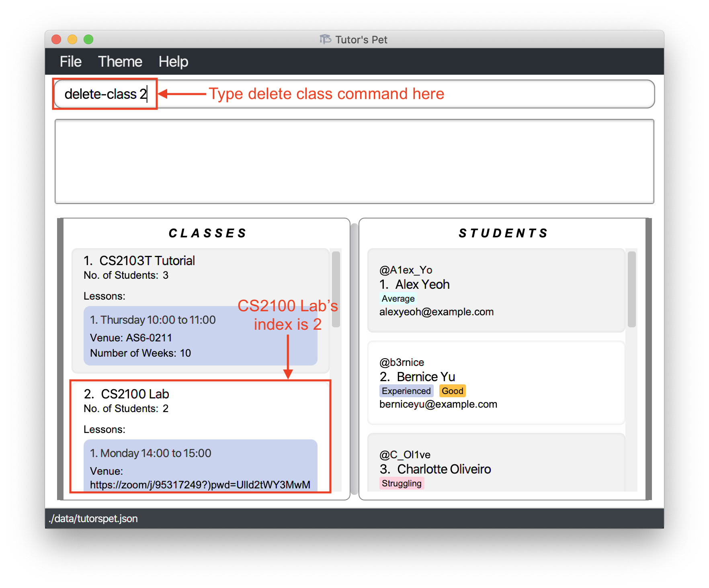Click the Struggling tag on Charlotte Oliveiro

point(402,484)
